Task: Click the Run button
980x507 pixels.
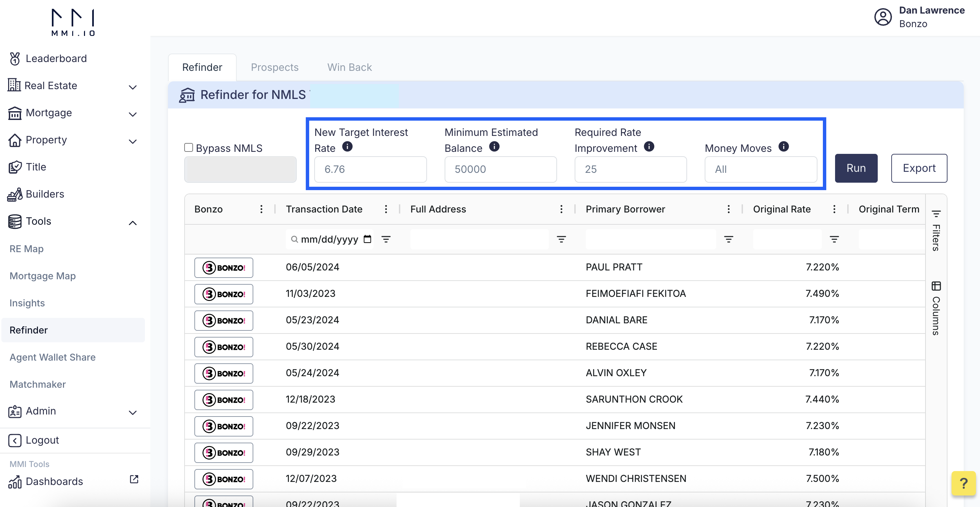Action: (856, 168)
